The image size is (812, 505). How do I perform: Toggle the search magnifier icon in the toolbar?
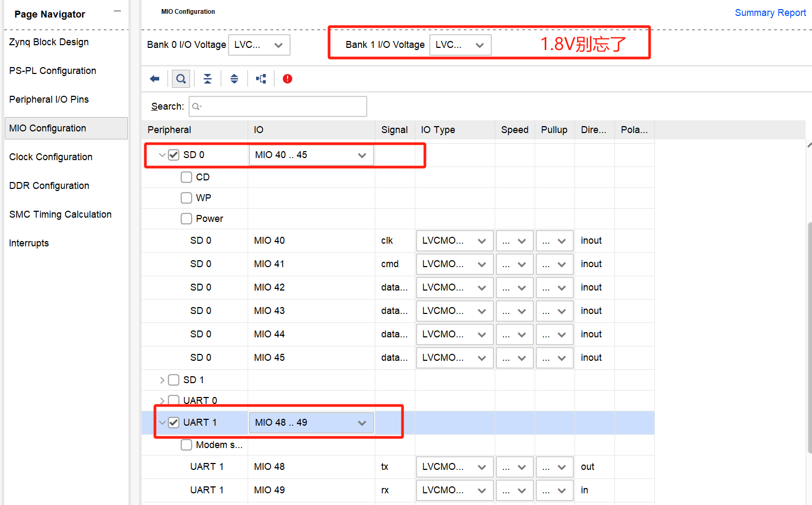[x=181, y=78]
